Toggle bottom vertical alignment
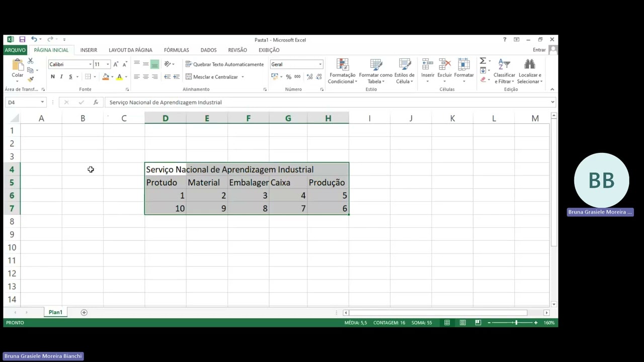The width and height of the screenshot is (644, 362). click(x=154, y=64)
